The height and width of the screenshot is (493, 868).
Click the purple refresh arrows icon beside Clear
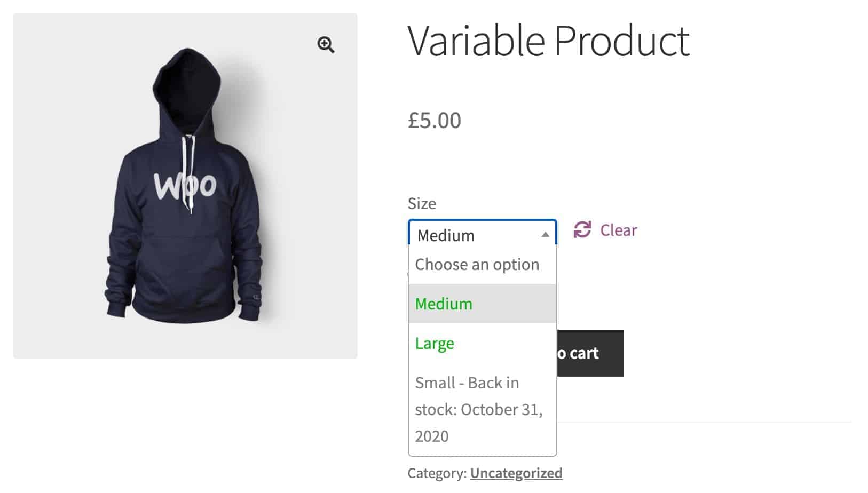point(582,230)
